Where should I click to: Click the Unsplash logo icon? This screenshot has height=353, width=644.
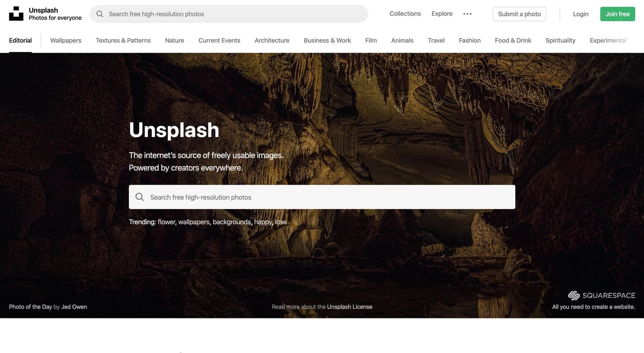16,14
